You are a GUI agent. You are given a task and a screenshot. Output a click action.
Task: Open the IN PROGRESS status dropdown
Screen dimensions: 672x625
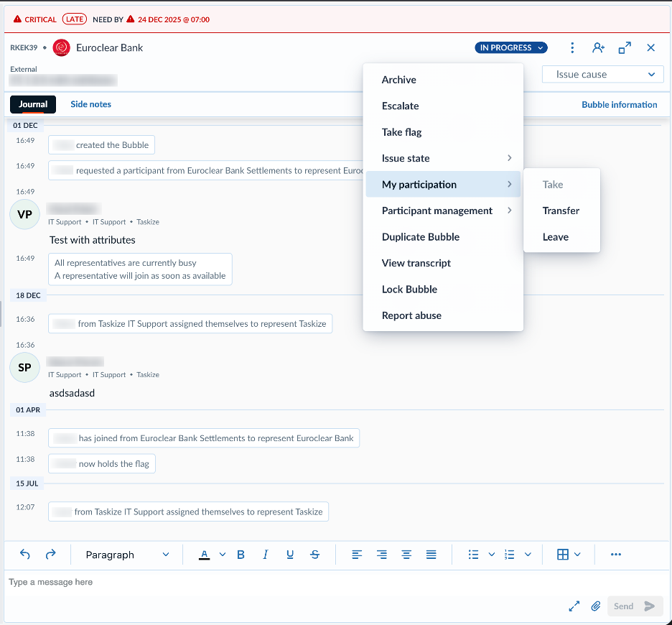511,47
